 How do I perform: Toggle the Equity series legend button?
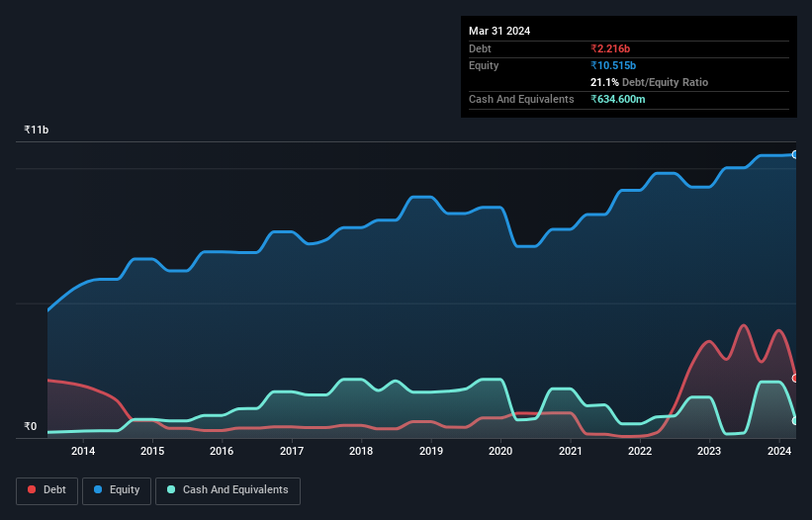(117, 490)
